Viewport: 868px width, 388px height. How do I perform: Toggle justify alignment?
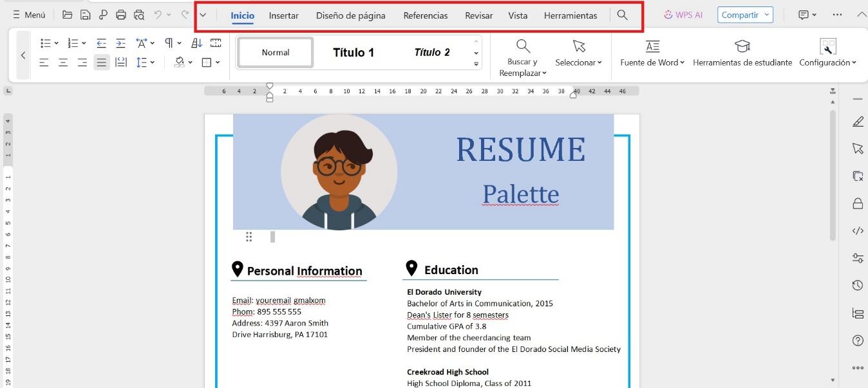pyautogui.click(x=101, y=62)
